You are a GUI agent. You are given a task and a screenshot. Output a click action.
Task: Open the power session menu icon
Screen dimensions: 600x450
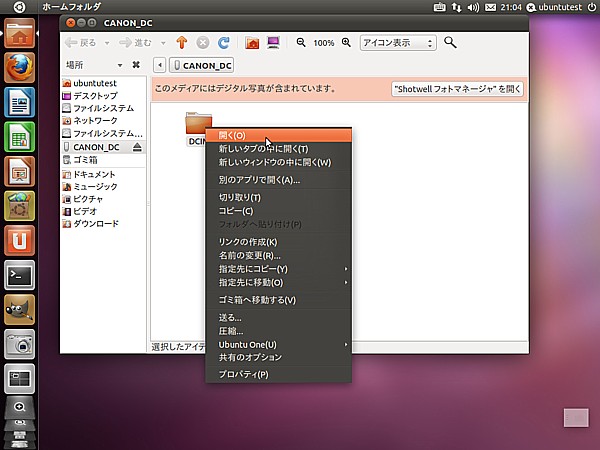[591, 7]
